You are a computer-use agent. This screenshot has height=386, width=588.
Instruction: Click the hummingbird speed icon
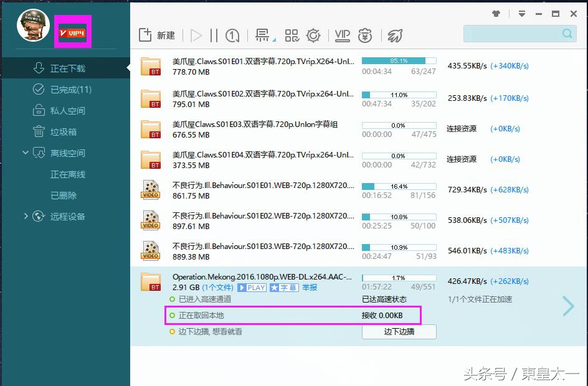click(394, 35)
